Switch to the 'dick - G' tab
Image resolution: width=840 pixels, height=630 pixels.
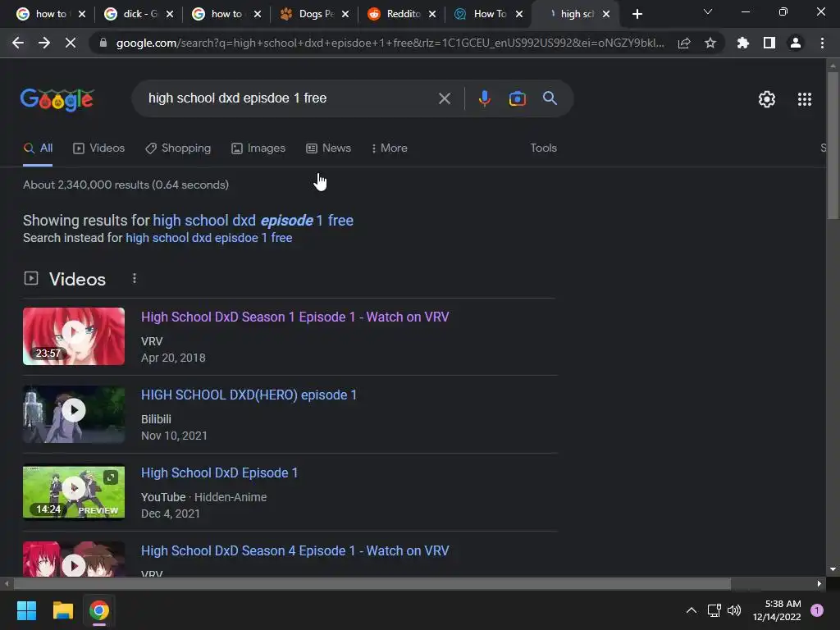(139, 15)
